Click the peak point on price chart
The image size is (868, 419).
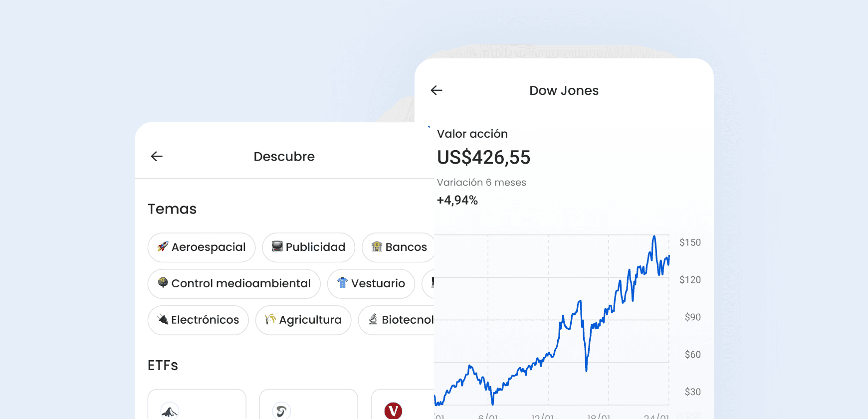click(654, 236)
